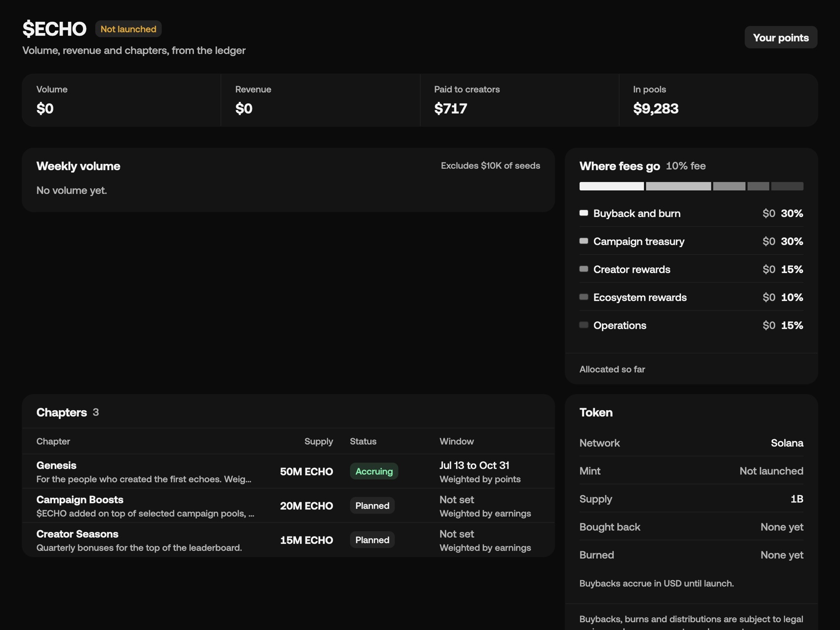Screen dimensions: 840x630
Task: Click the 20M ECHO supply value
Action: (306, 506)
